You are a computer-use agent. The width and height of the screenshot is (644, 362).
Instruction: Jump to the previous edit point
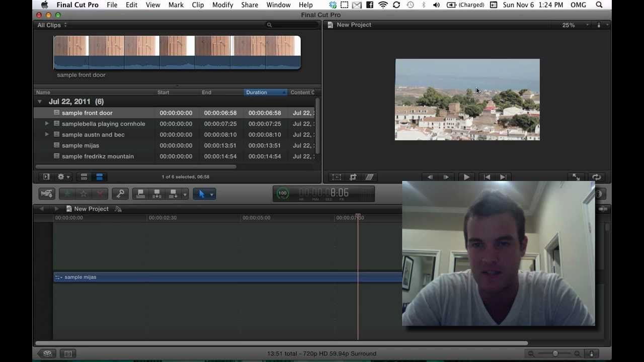point(487,177)
